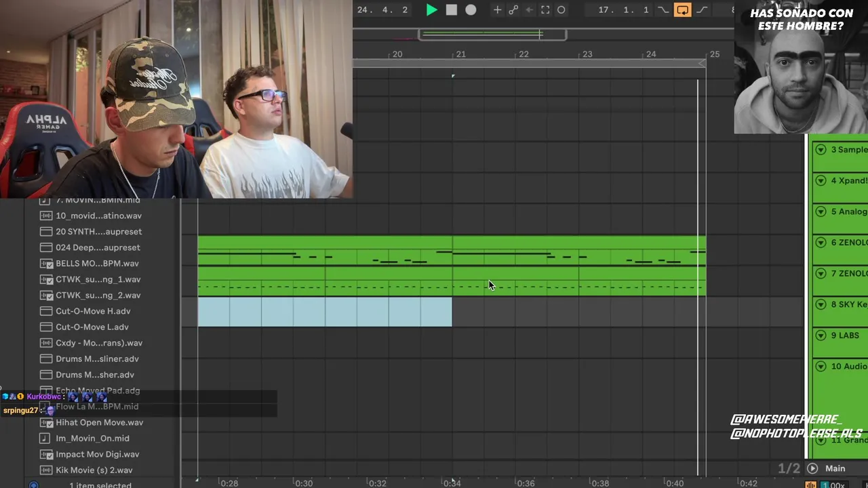Select 10_movid...atino.wav in browser

98,216
